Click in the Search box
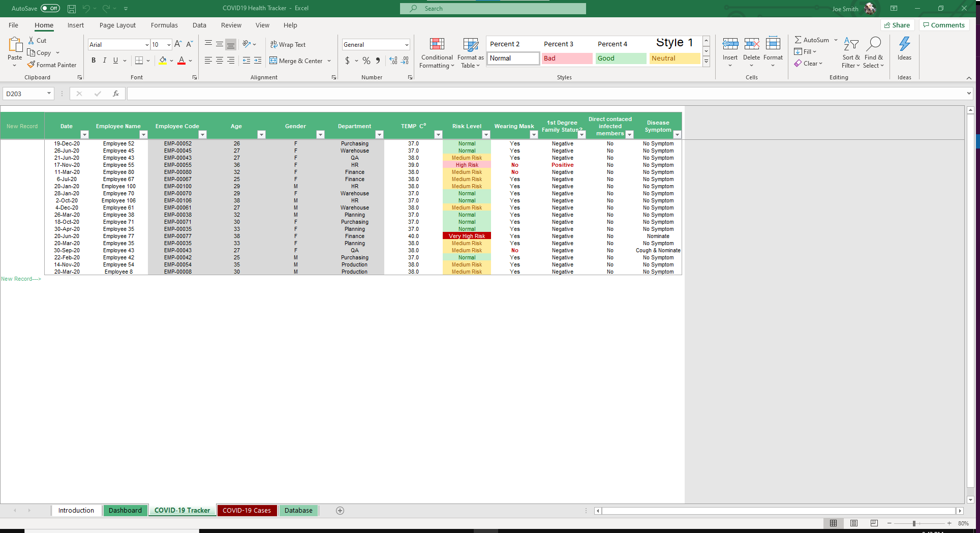The image size is (980, 533). click(493, 9)
